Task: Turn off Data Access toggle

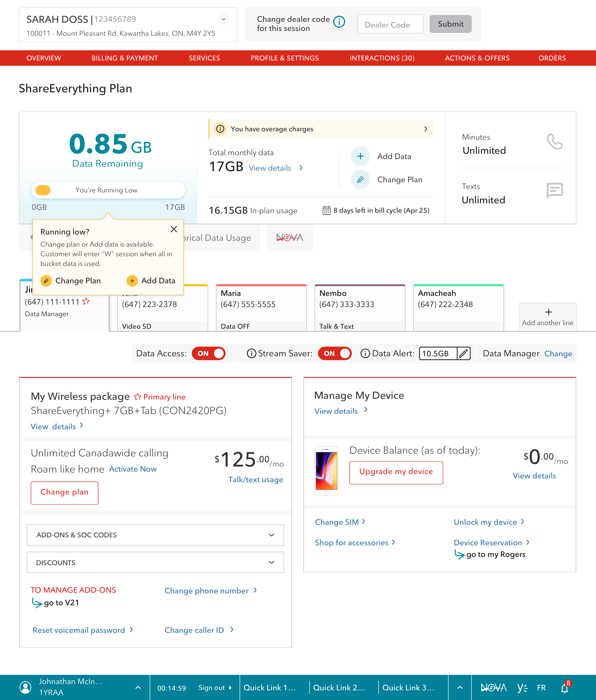Action: coord(209,354)
